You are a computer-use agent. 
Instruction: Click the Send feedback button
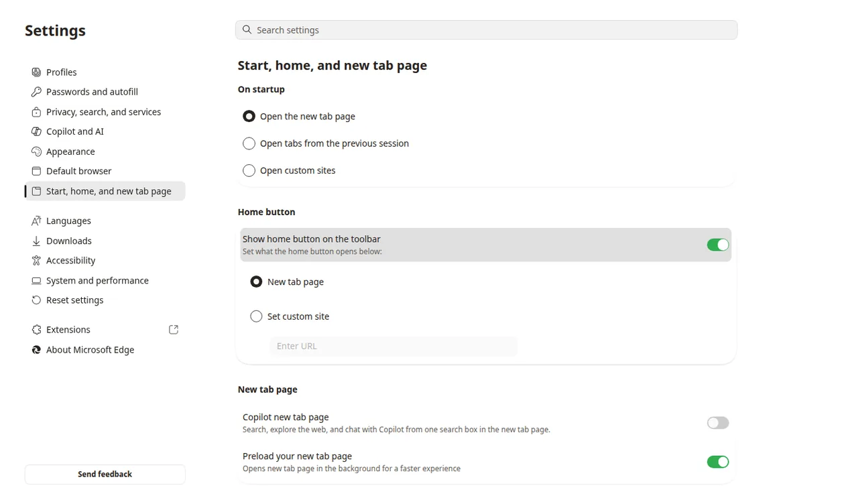105,474
